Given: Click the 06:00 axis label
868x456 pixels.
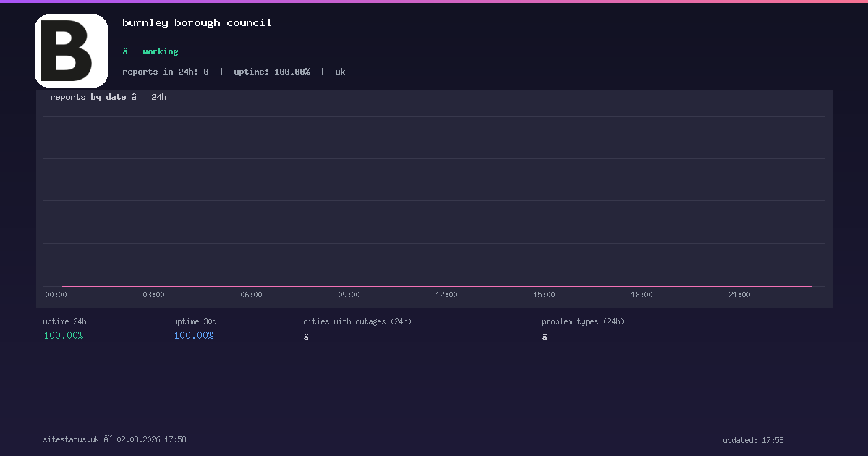Looking at the screenshot, I should tap(251, 295).
